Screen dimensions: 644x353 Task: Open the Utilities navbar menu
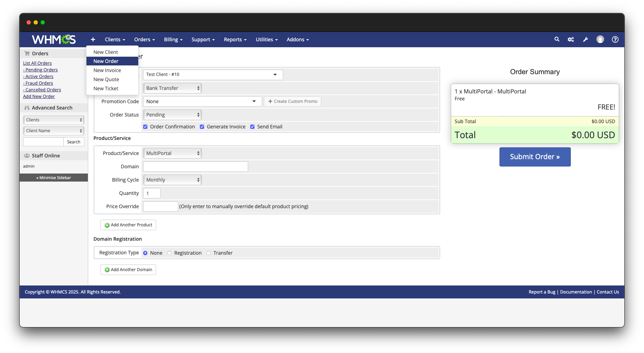[x=267, y=40]
